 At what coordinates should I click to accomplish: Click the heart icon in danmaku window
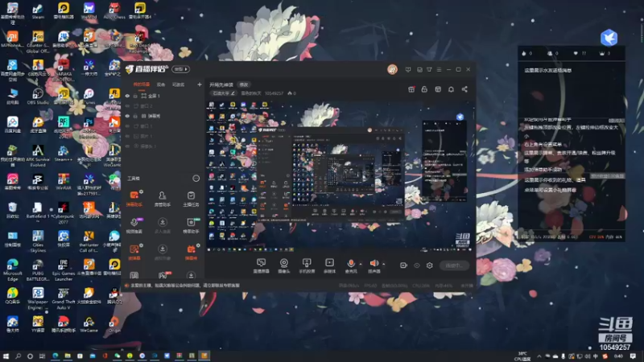(576, 53)
